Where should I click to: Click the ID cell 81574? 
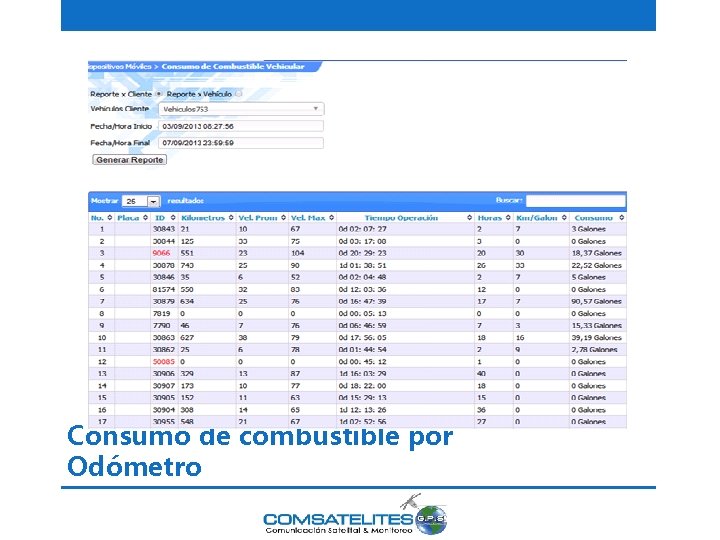(x=163, y=289)
